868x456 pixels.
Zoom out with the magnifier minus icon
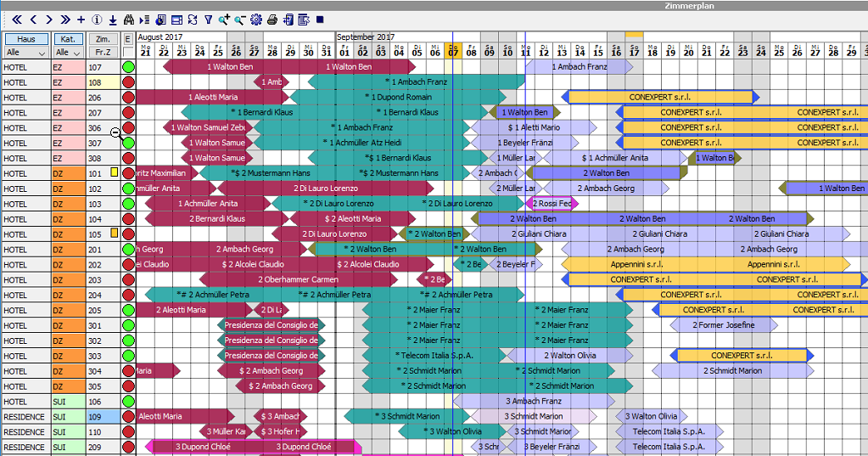(239, 20)
